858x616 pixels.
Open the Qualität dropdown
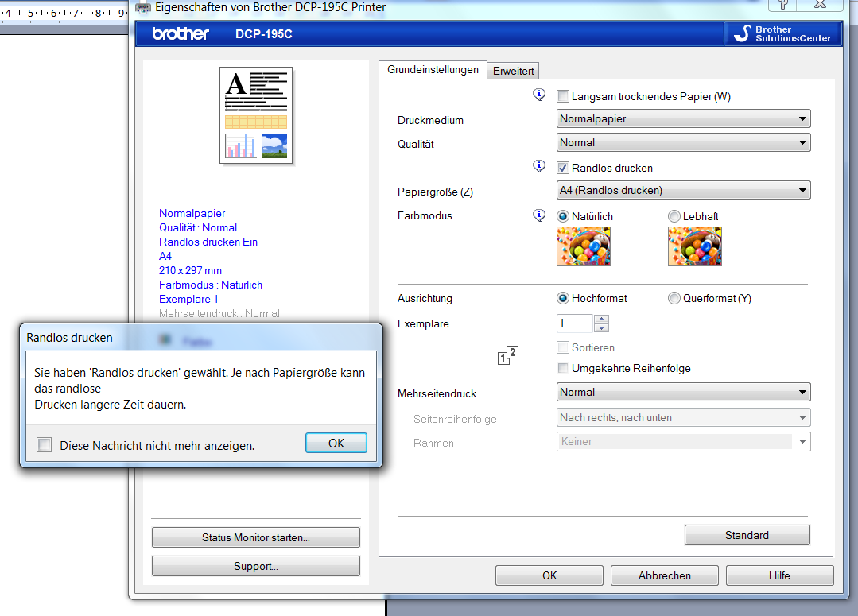click(683, 143)
